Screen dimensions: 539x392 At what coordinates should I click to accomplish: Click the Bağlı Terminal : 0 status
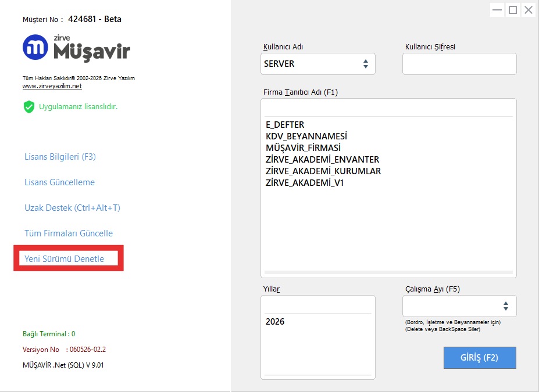49,334
